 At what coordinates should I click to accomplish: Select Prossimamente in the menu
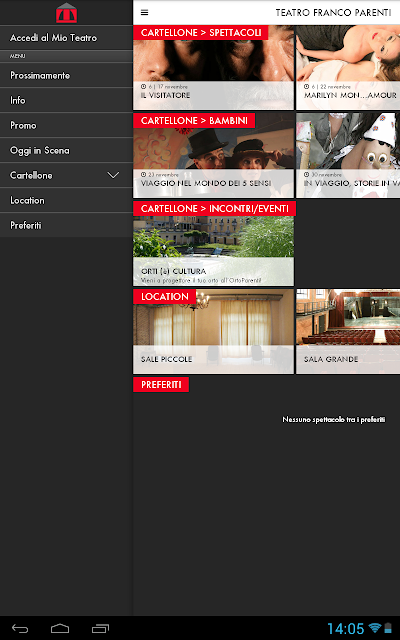pyautogui.click(x=66, y=75)
